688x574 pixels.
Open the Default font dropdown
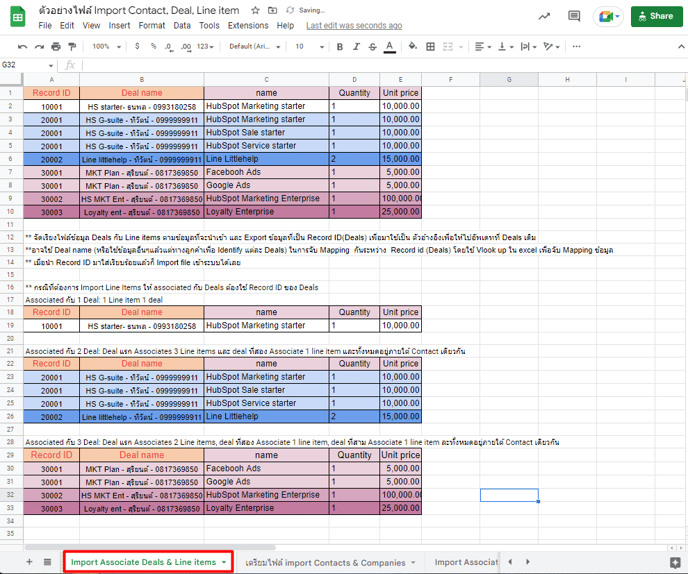[x=254, y=47]
